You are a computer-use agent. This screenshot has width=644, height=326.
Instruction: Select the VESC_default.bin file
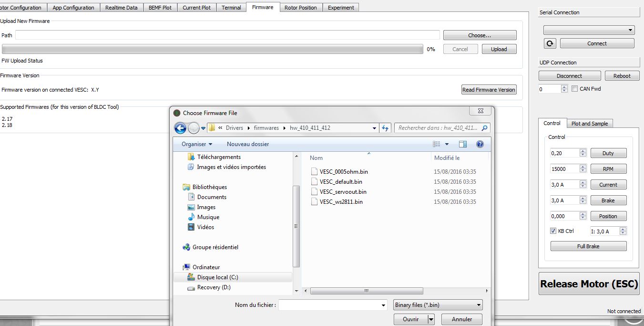(x=341, y=182)
